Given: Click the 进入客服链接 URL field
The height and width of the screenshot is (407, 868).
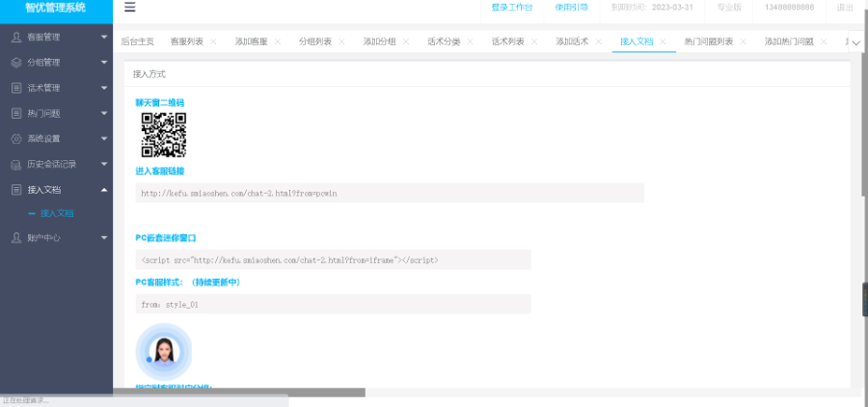Looking at the screenshot, I should click(x=390, y=193).
